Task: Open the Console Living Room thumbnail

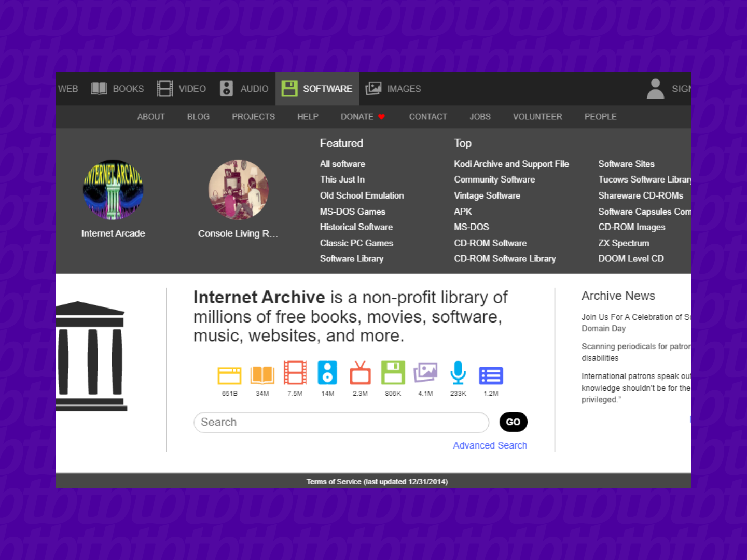Action: 239,190
